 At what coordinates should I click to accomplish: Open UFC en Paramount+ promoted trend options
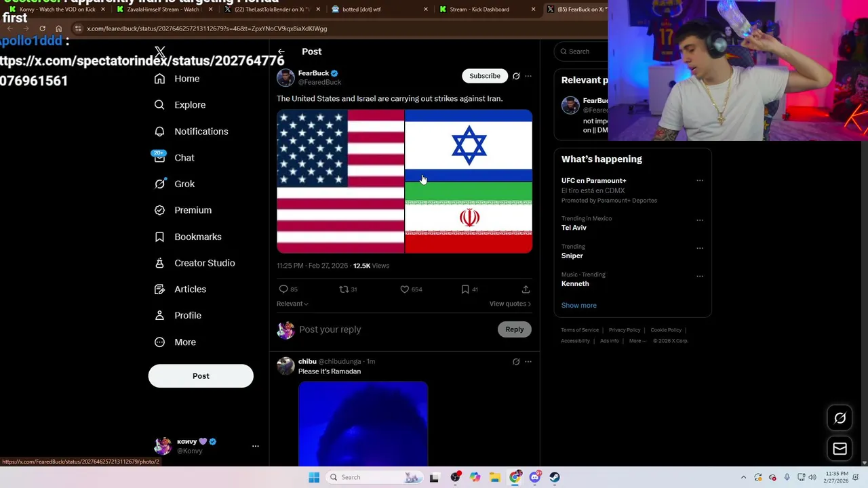(700, 181)
